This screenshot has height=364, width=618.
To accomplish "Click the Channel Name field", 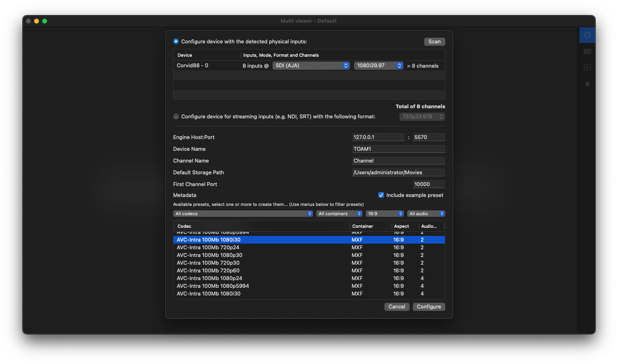I will pos(399,161).
